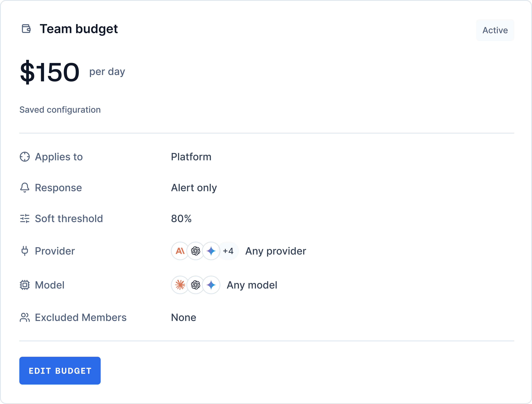Click the Model label

coord(50,285)
